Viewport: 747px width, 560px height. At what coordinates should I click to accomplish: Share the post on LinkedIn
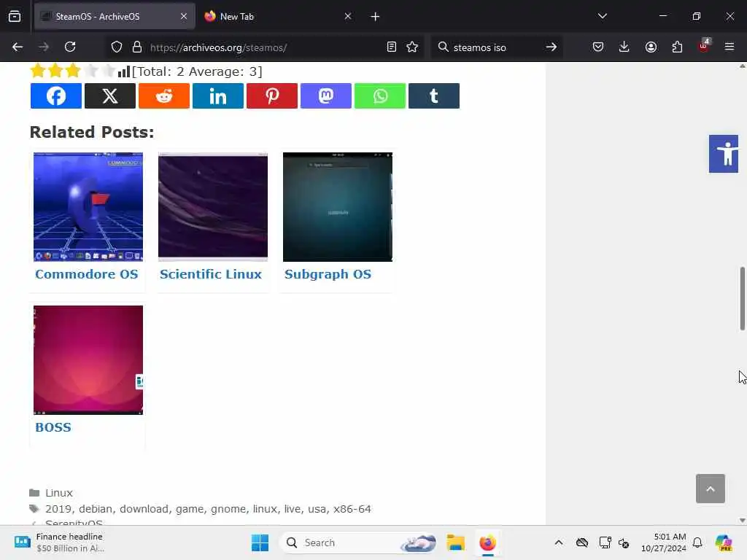tap(217, 96)
